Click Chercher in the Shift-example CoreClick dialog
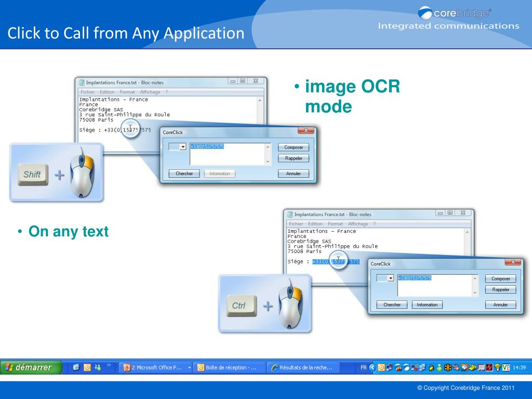 (x=184, y=174)
